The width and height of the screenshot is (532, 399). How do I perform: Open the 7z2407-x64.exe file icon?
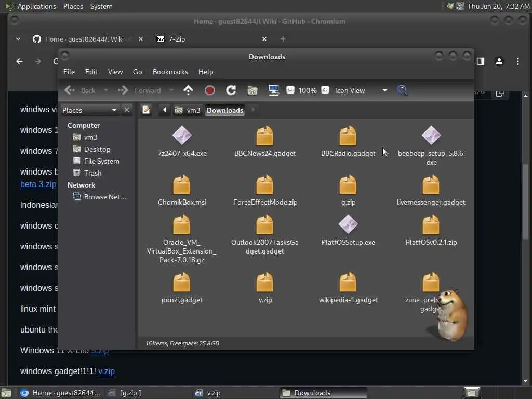(182, 136)
